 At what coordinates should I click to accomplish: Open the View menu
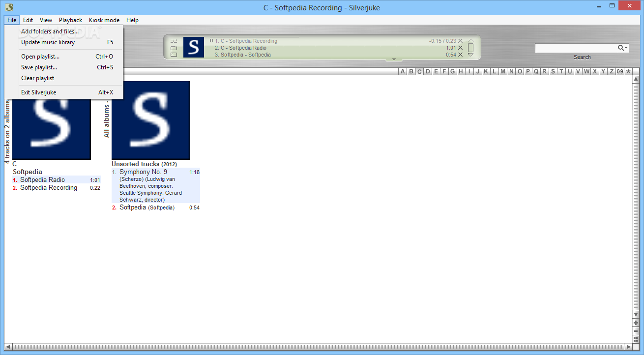[46, 20]
